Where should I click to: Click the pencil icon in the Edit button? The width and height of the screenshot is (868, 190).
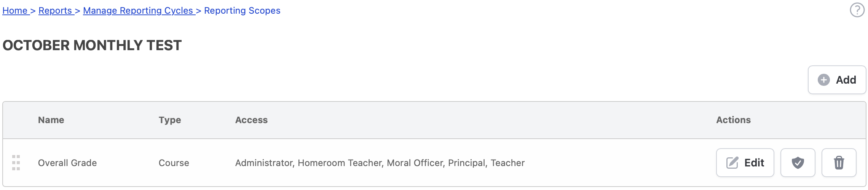(732, 163)
